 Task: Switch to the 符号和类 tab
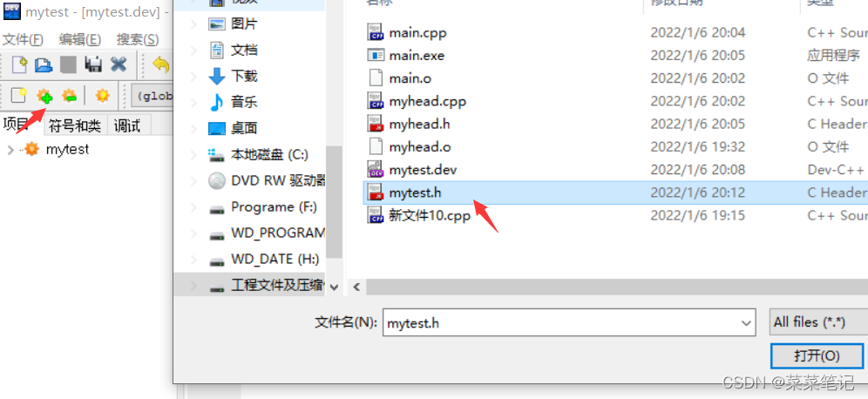click(74, 126)
